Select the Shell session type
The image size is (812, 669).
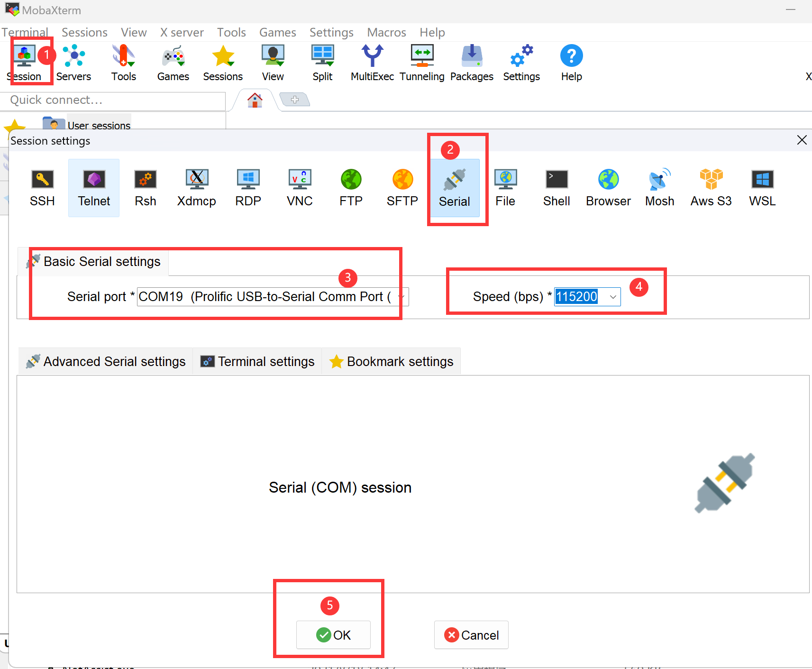pyautogui.click(x=557, y=188)
